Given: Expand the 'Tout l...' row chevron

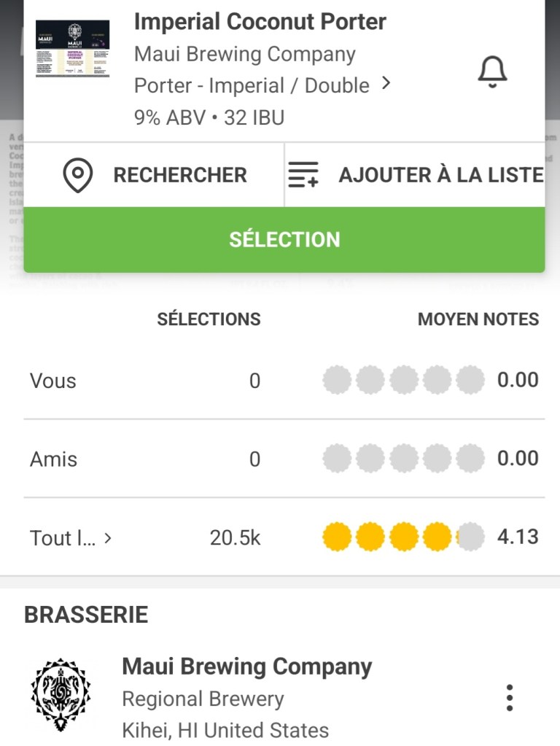Looking at the screenshot, I should click(108, 538).
